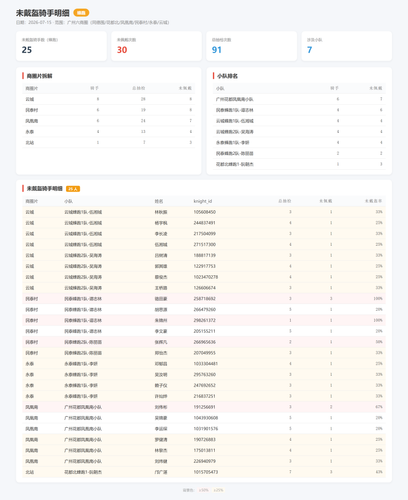Select knight ID 105608450
408x500 pixels.
205,212
